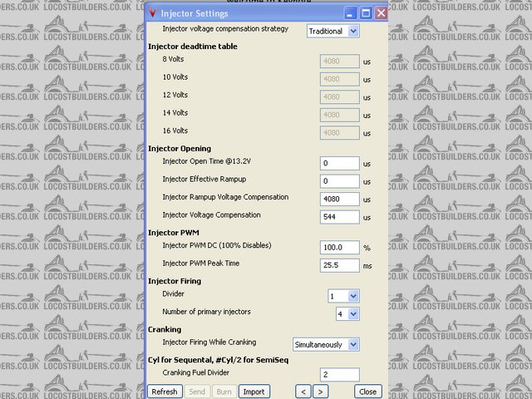Open Injector Firing While Cranking dropdown
Image resolution: width=532 pixels, height=399 pixels.
pyautogui.click(x=326, y=344)
